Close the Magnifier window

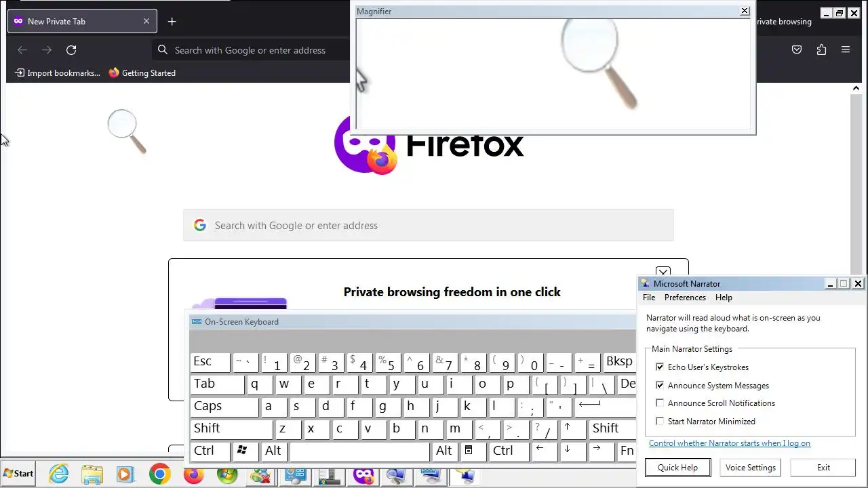pos(745,11)
